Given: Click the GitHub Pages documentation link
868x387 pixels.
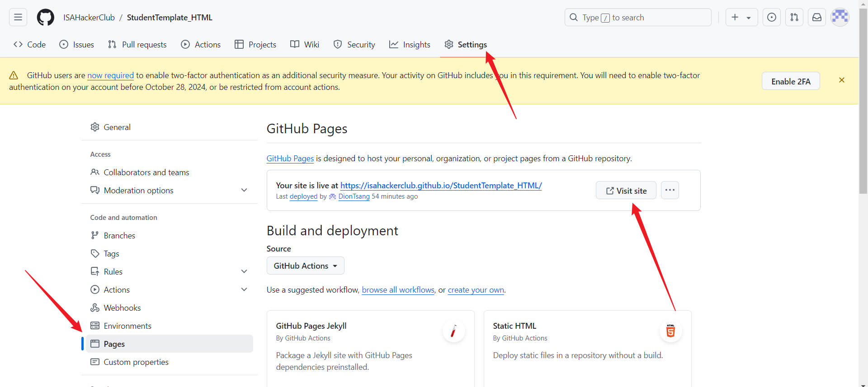Looking at the screenshot, I should (x=290, y=159).
